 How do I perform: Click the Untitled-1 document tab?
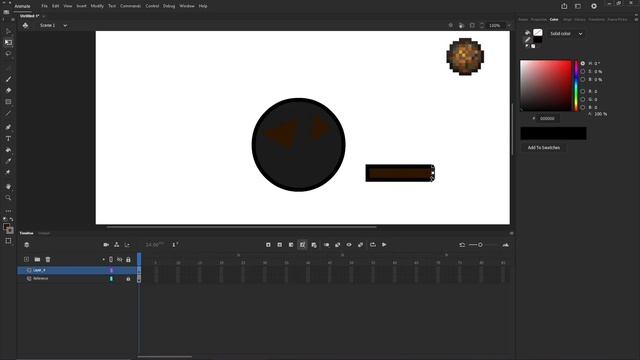pyautogui.click(x=29, y=16)
